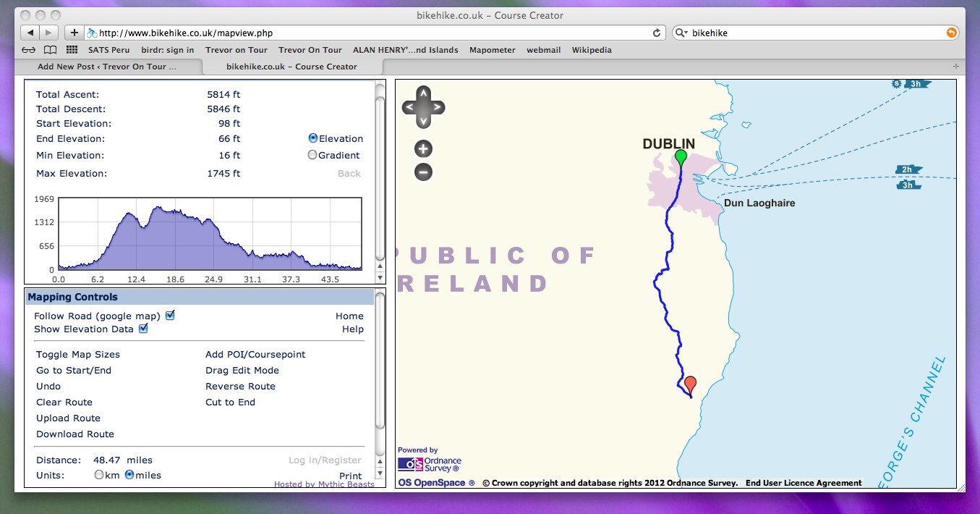Switch to Add New Post tab

[x=107, y=67]
